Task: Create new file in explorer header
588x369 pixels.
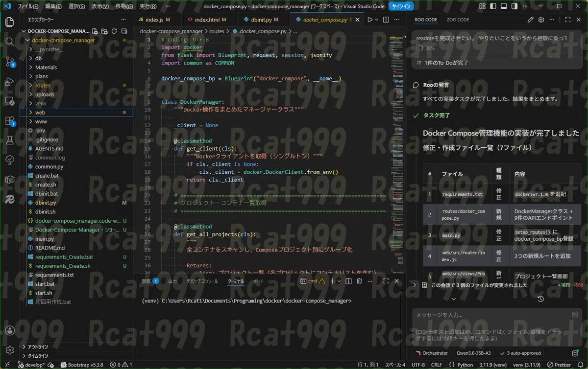Action: coord(95,31)
